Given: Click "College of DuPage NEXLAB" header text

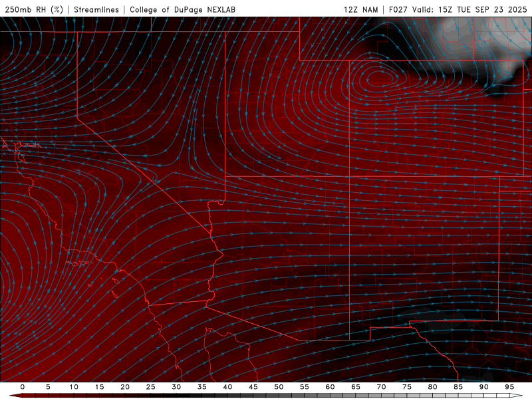Looking at the screenshot, I should pos(182,9).
